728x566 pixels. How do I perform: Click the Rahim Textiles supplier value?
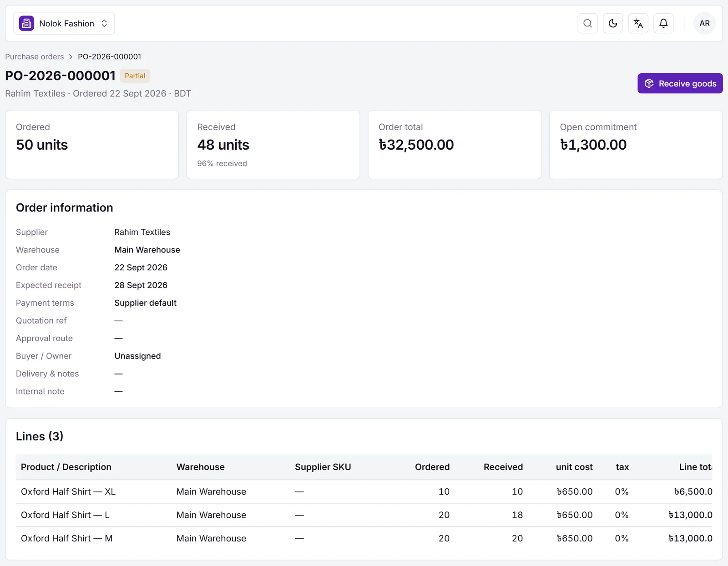tap(142, 232)
